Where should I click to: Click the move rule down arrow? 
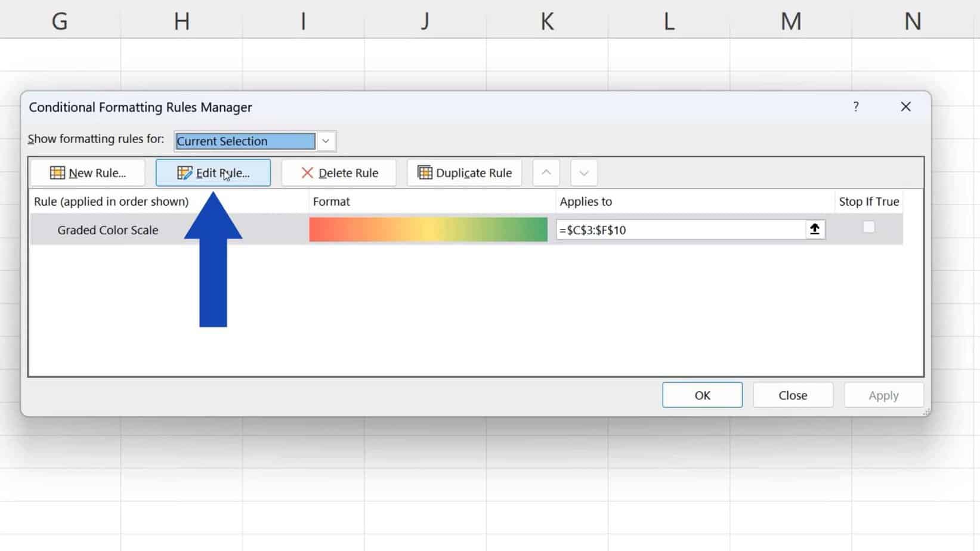(x=583, y=172)
